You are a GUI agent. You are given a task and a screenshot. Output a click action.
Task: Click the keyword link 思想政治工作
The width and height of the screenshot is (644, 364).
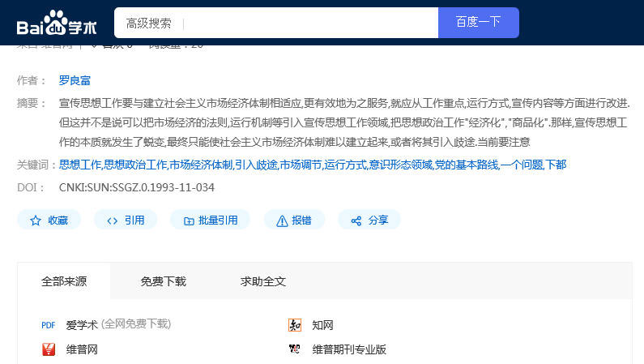tap(135, 165)
